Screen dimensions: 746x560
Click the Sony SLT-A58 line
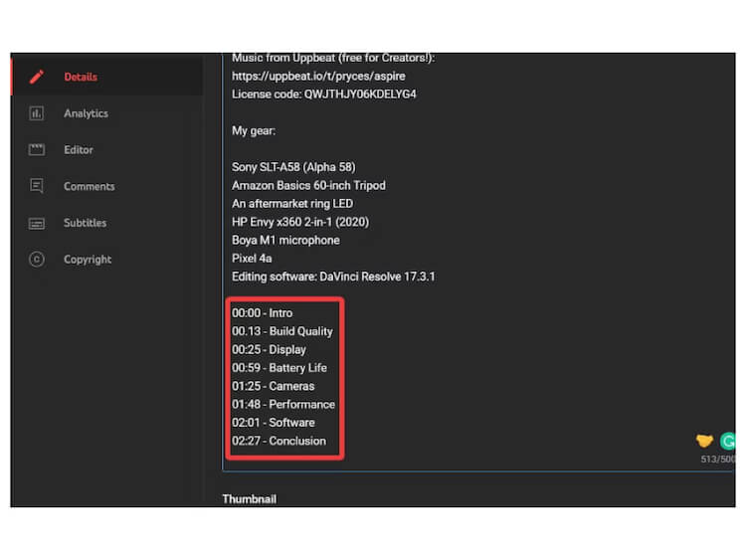(293, 167)
